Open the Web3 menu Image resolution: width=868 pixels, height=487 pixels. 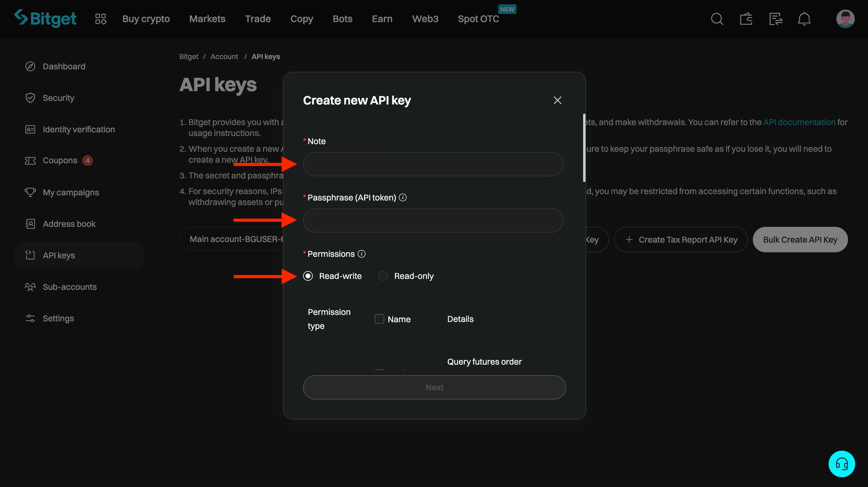coord(425,19)
